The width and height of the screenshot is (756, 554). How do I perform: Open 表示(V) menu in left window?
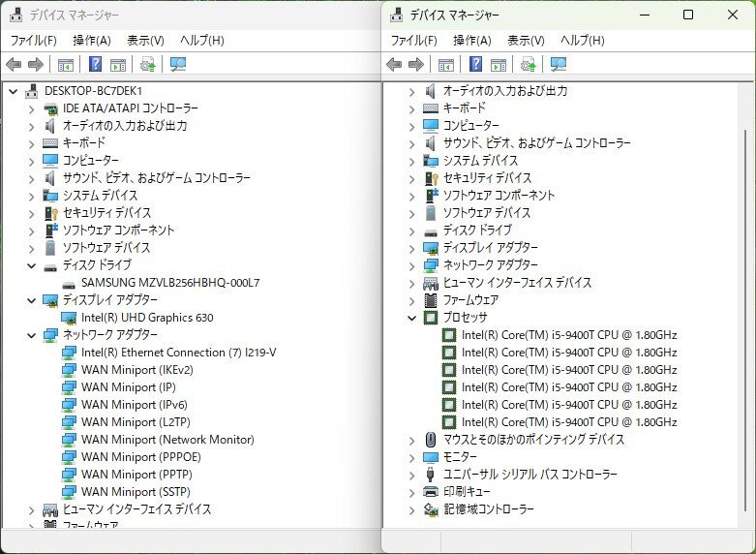145,41
